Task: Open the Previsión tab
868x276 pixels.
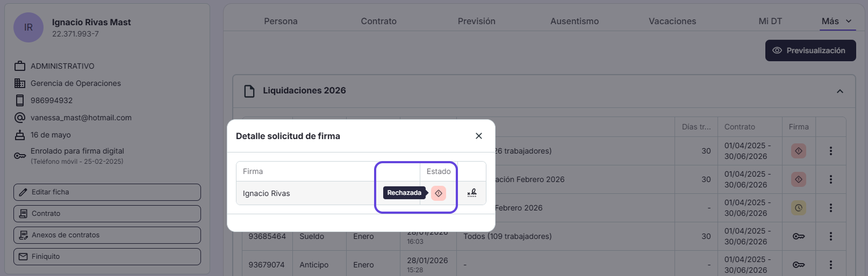Action: [477, 21]
